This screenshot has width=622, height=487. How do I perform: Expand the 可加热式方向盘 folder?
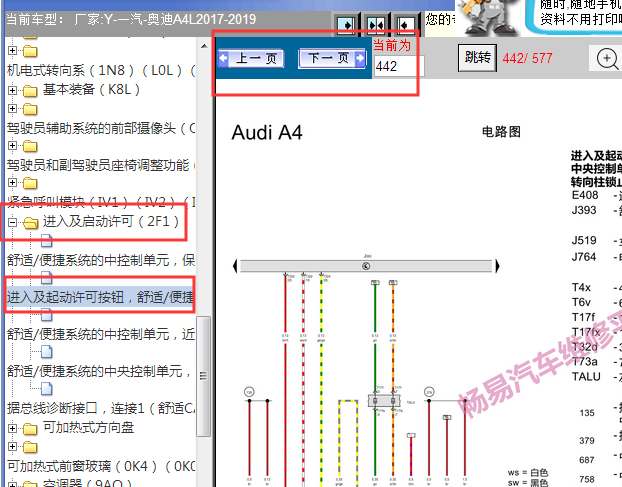coord(12,428)
